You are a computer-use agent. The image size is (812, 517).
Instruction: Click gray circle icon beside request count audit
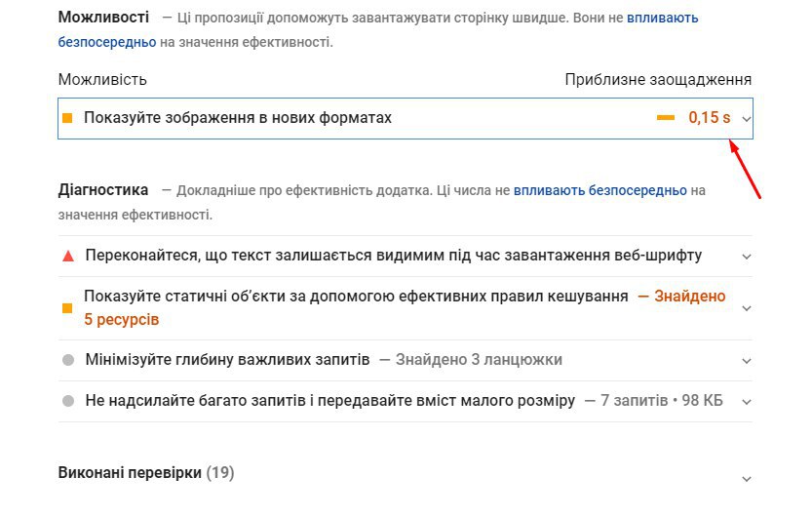[68, 401]
